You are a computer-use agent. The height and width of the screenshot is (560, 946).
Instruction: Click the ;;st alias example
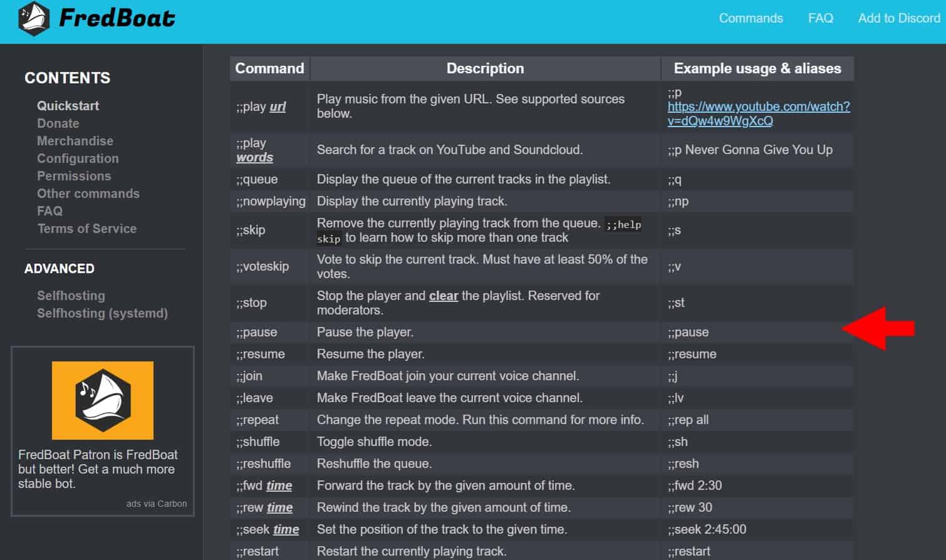point(676,303)
